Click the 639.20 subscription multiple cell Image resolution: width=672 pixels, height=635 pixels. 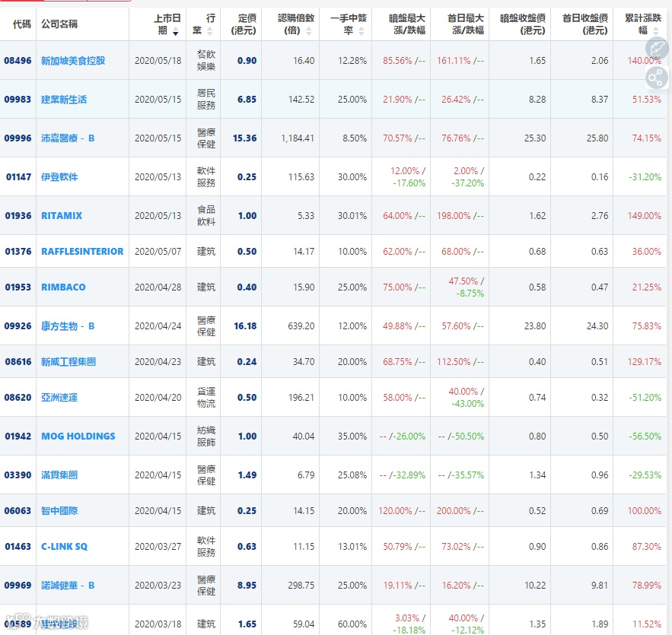point(301,326)
